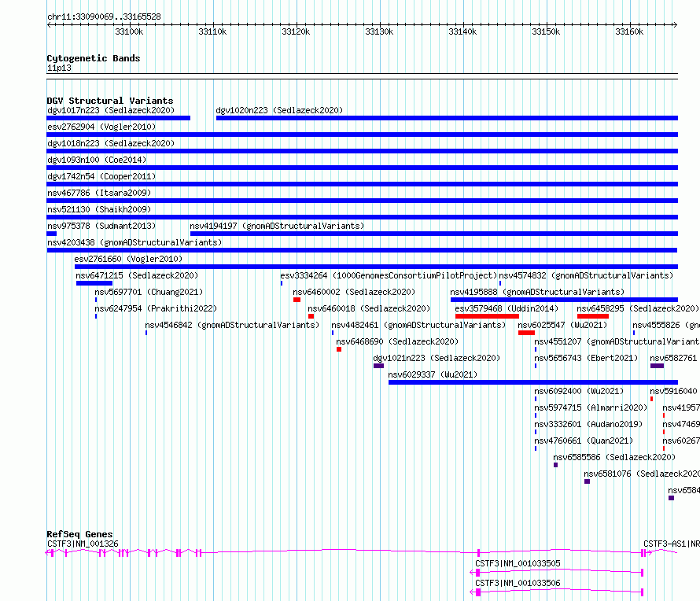Open nsv4546842 gnomAD variant label
700x601 pixels.
coord(232,325)
